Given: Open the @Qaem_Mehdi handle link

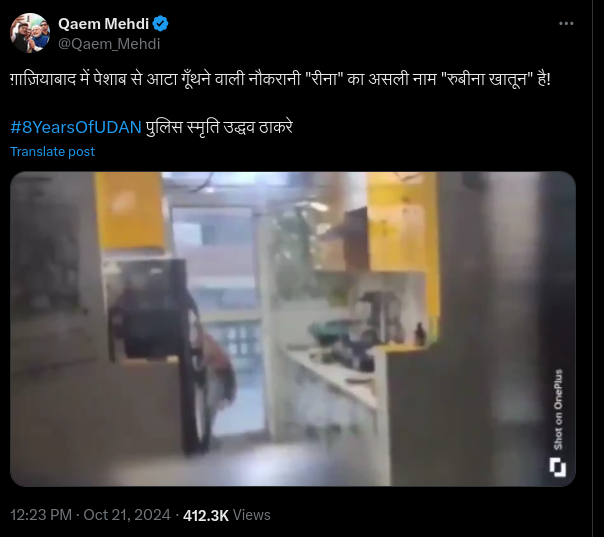Looking at the screenshot, I should [109, 44].
